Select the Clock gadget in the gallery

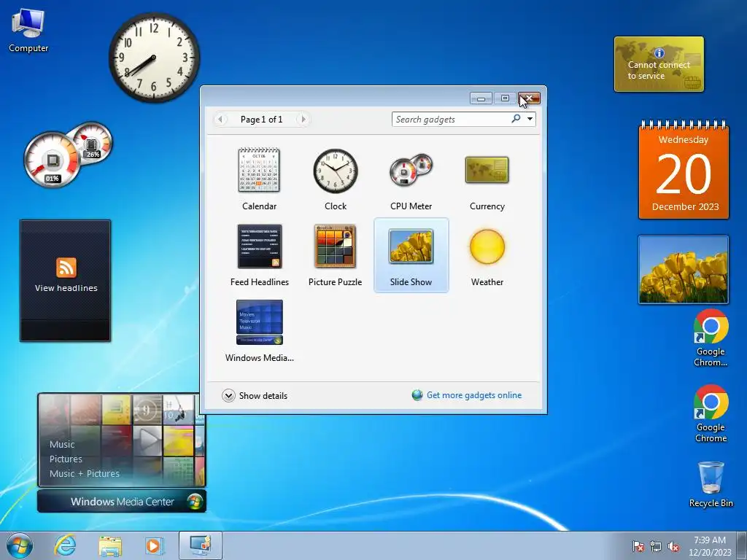click(x=336, y=179)
